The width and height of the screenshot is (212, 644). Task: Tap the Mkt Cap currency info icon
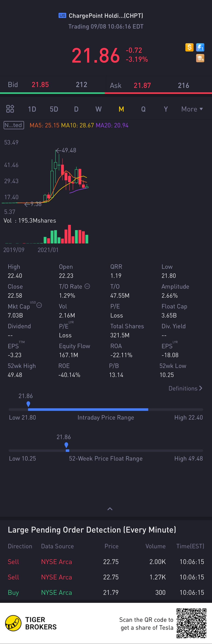[39, 305]
